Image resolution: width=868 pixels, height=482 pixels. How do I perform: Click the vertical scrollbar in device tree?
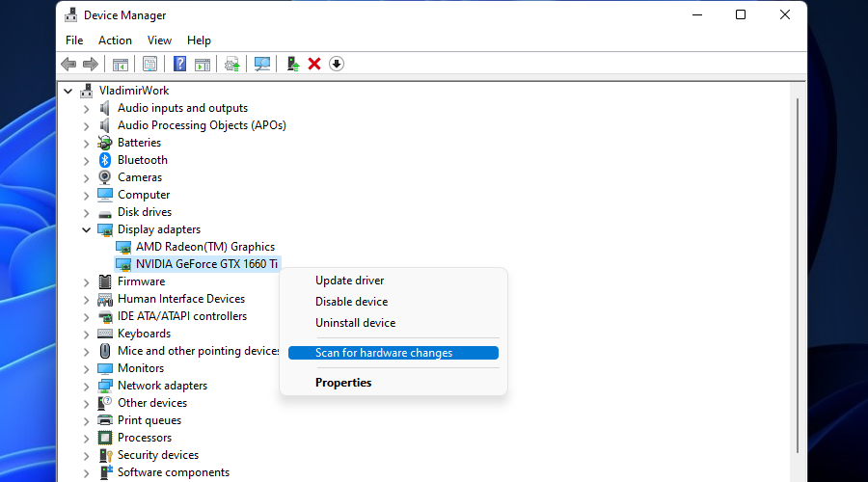click(798, 275)
